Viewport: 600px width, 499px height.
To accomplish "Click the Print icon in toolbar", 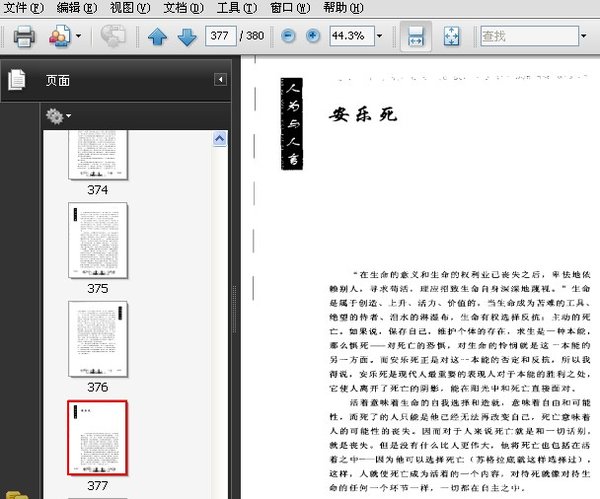I will click(24, 36).
